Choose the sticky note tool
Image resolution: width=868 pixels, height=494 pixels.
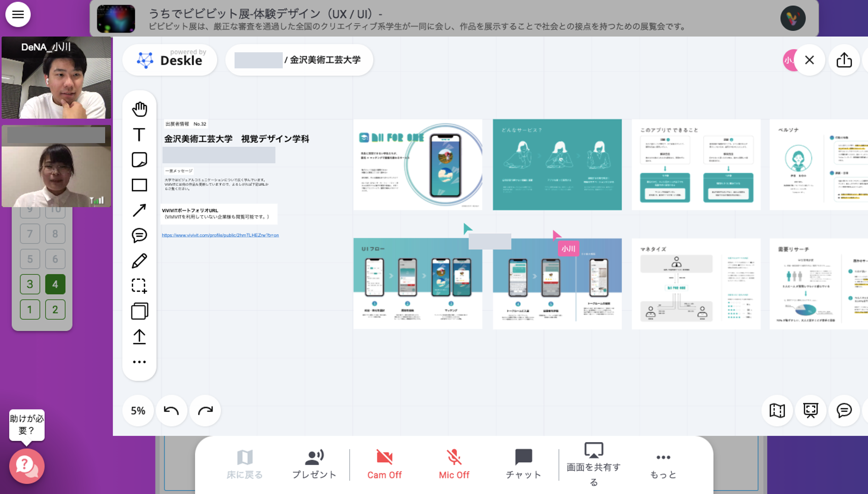pyautogui.click(x=139, y=160)
